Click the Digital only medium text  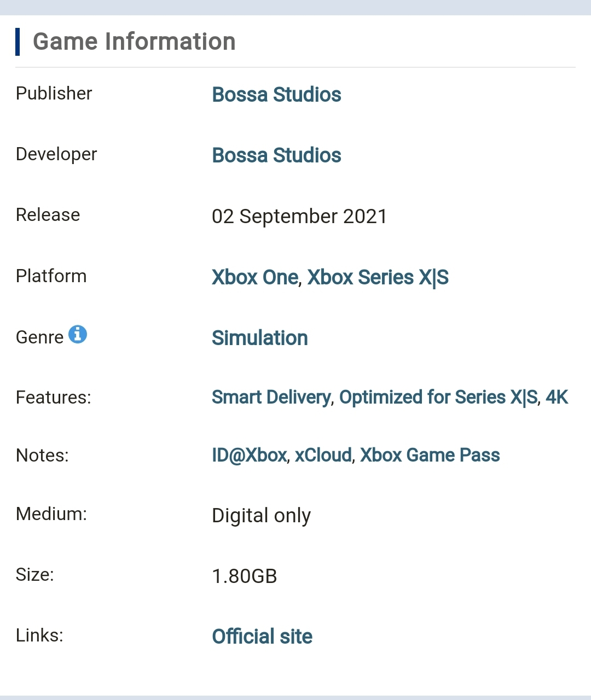[261, 516]
